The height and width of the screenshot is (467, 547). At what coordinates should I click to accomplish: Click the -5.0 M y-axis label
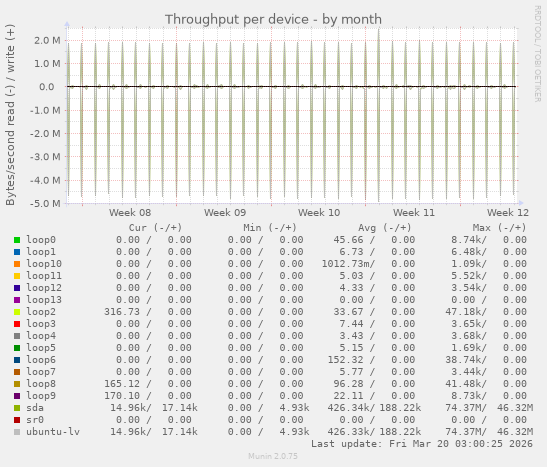click(x=45, y=204)
